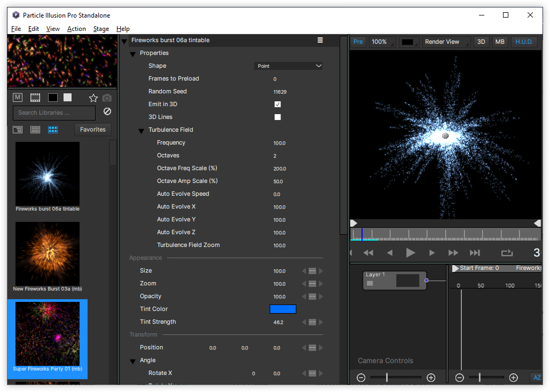Click Camera Controls zoom in plus icon
This screenshot has height=392, width=550.
(431, 377)
